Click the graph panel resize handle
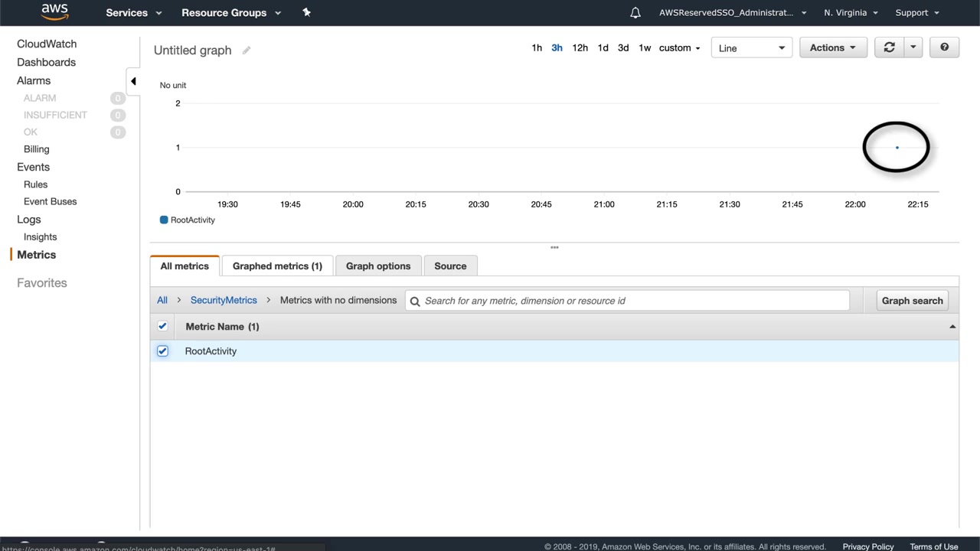 [554, 247]
